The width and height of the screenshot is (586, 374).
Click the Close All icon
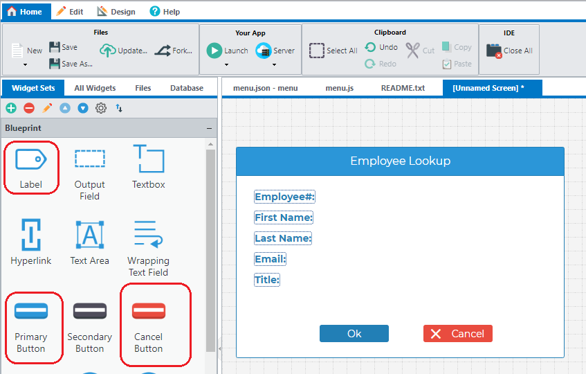click(494, 51)
